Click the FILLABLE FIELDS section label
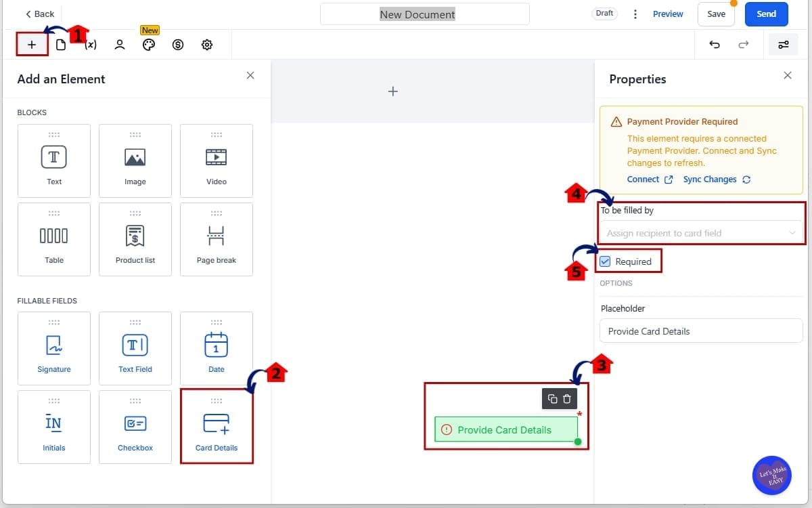 pos(47,301)
